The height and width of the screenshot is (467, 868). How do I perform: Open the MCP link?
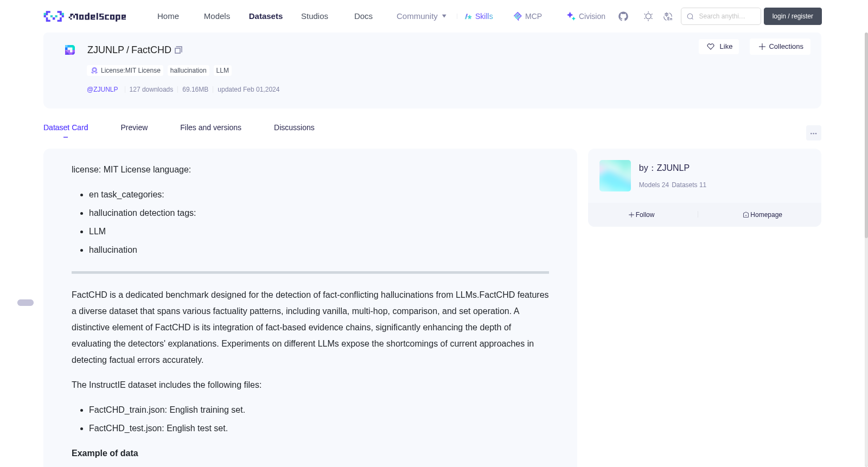[528, 16]
